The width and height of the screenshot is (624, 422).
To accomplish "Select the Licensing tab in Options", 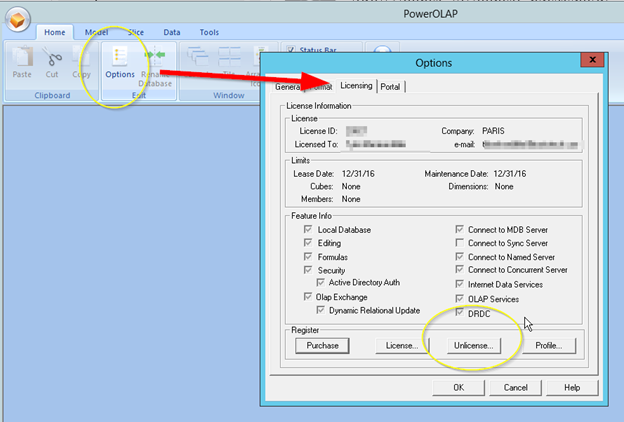I will point(356,86).
